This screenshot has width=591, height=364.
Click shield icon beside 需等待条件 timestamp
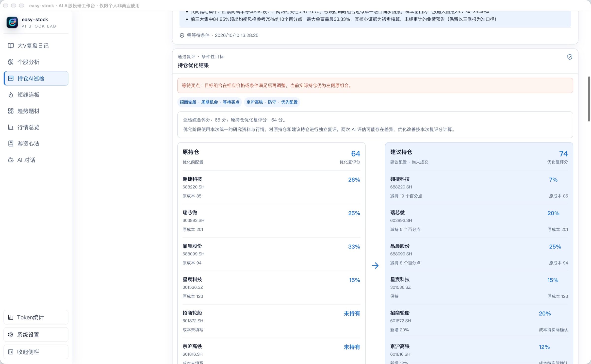pyautogui.click(x=182, y=35)
